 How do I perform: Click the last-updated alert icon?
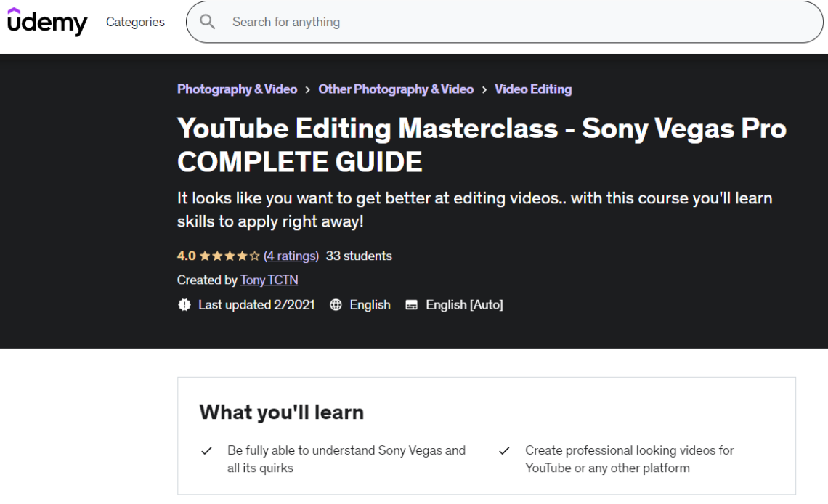coord(184,305)
